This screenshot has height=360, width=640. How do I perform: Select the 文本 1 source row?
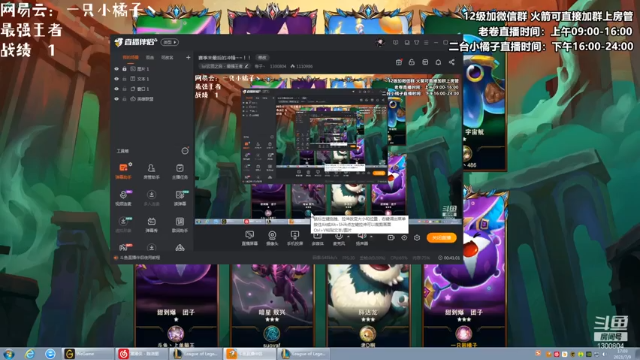(x=152, y=79)
